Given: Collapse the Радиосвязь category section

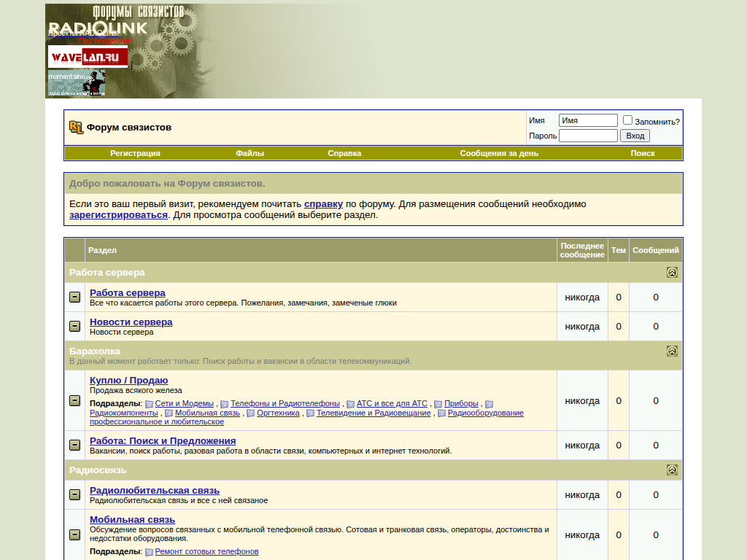Looking at the screenshot, I should tap(672, 470).
